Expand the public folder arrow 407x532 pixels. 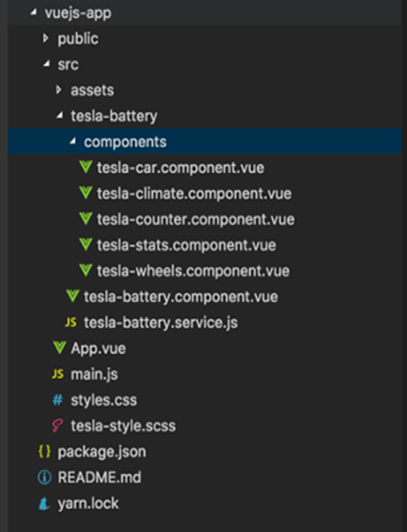pos(46,38)
